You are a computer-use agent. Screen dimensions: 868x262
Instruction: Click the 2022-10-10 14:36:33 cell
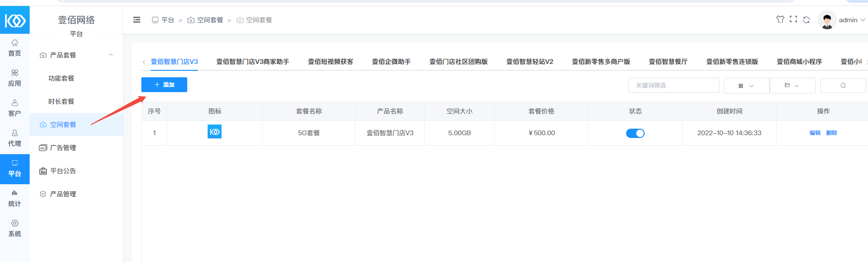click(x=729, y=133)
